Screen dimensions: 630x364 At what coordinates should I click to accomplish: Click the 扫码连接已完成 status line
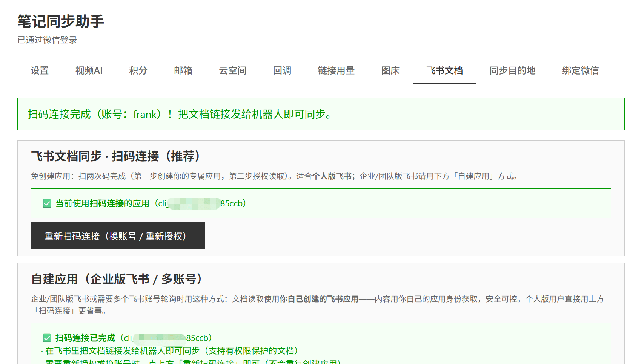coord(134,338)
